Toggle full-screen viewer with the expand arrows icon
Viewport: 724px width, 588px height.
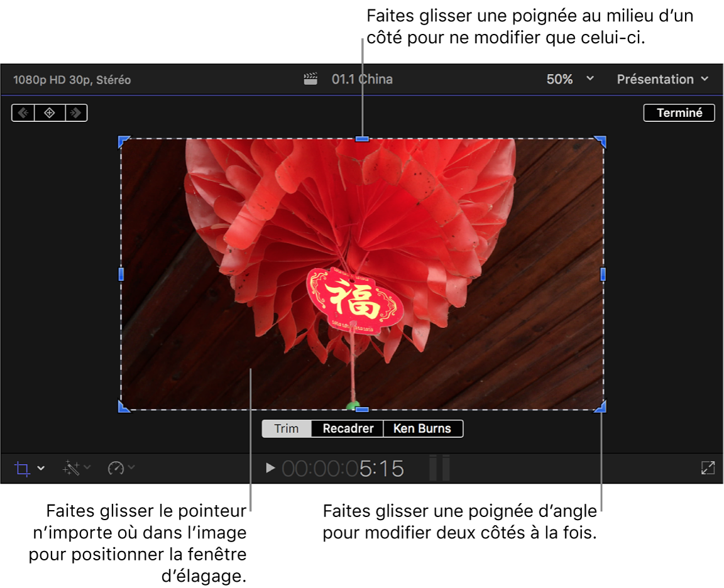pos(708,468)
